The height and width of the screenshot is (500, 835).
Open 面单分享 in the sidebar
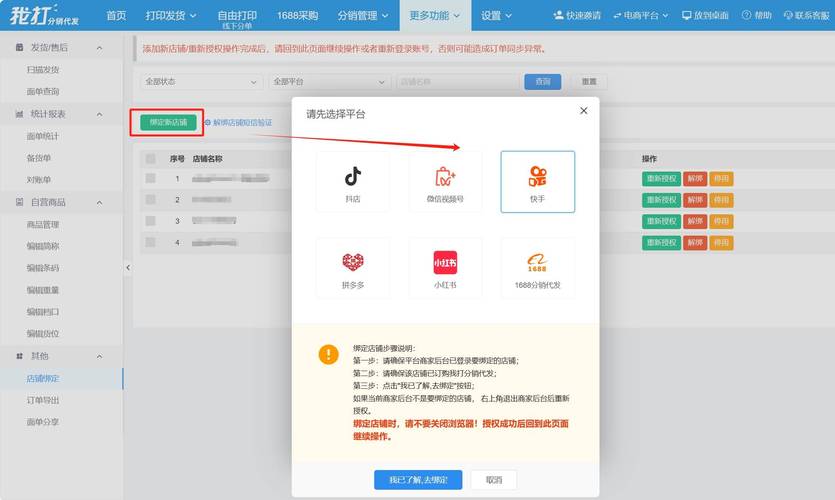[x=43, y=422]
